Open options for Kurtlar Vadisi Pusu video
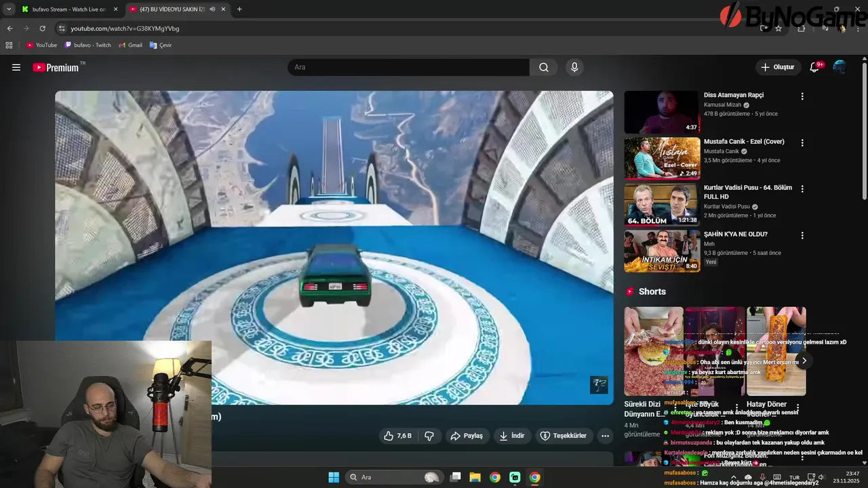Image resolution: width=868 pixels, height=488 pixels. 802,189
